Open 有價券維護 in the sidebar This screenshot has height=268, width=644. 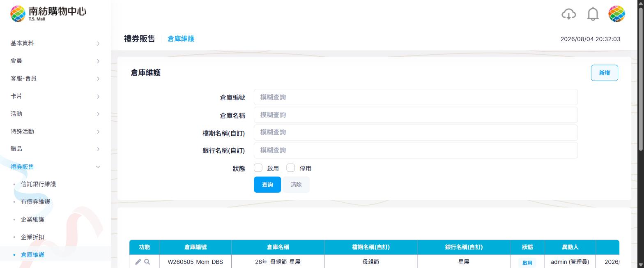click(x=35, y=202)
